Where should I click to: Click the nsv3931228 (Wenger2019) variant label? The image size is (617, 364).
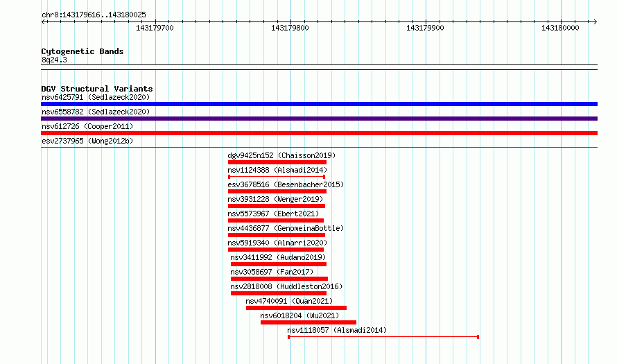click(x=275, y=199)
